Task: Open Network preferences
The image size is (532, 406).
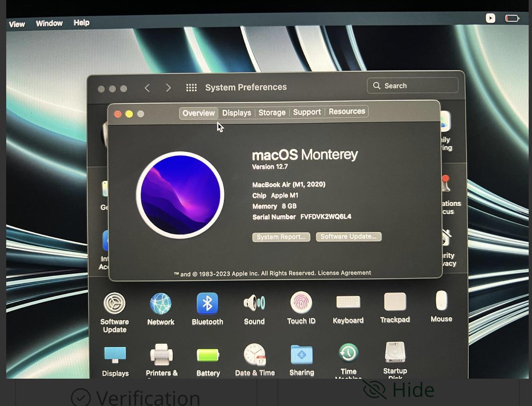Action: 161,309
